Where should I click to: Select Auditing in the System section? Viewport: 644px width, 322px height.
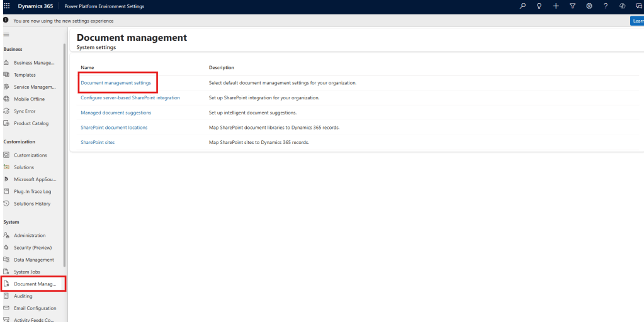23,296
